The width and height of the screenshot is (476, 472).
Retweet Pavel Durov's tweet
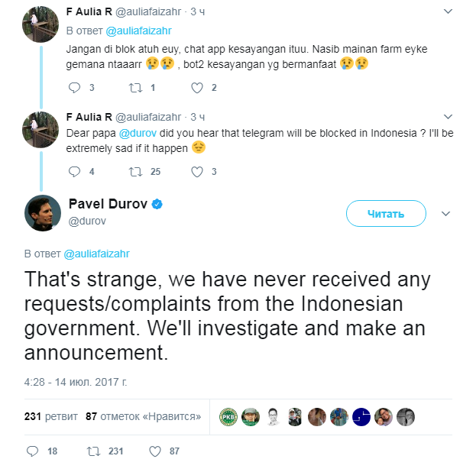pos(94,451)
